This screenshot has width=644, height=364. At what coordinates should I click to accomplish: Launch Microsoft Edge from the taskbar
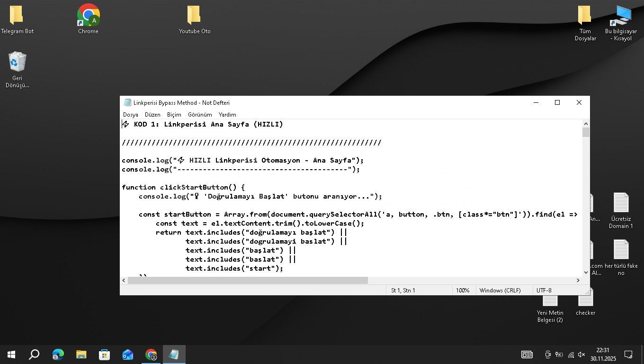[x=58, y=355]
